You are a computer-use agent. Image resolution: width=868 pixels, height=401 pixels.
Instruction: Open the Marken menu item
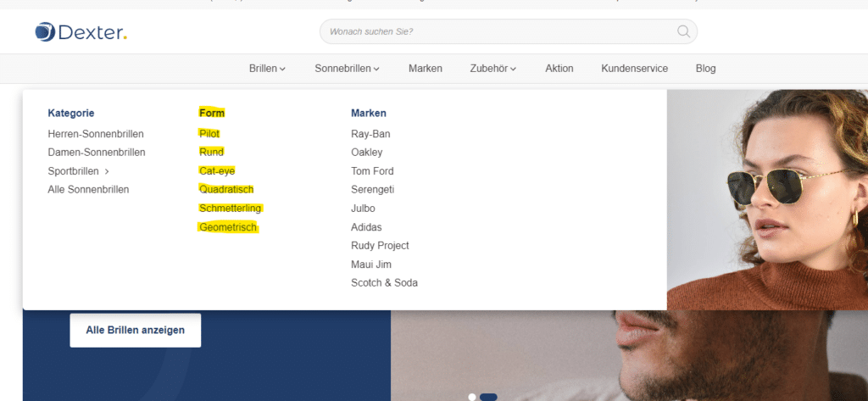(426, 69)
